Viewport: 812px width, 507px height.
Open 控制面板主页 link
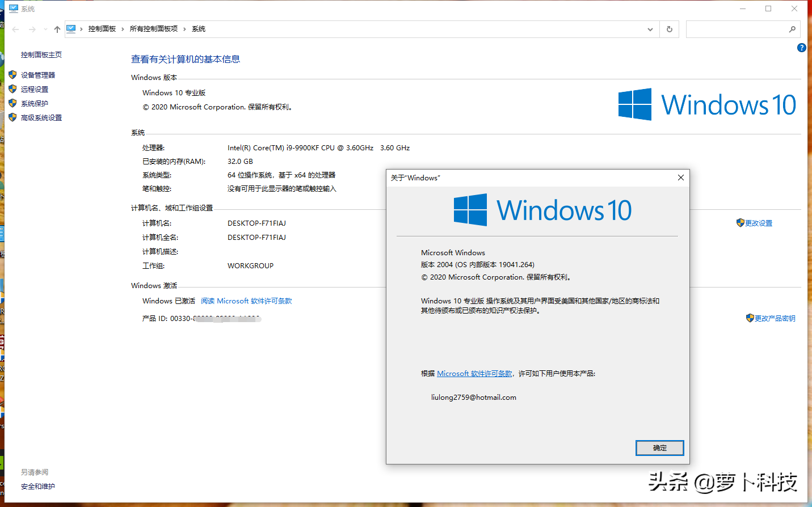pyautogui.click(x=41, y=55)
